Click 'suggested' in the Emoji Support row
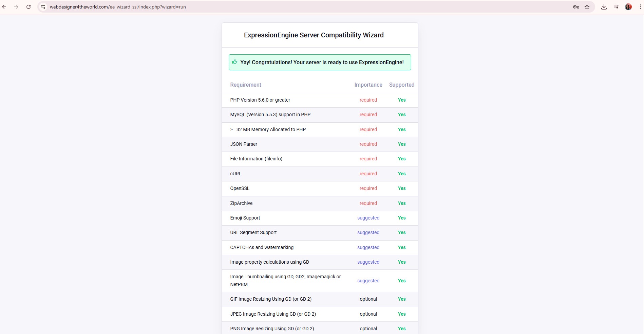The height and width of the screenshot is (334, 644). point(368,218)
